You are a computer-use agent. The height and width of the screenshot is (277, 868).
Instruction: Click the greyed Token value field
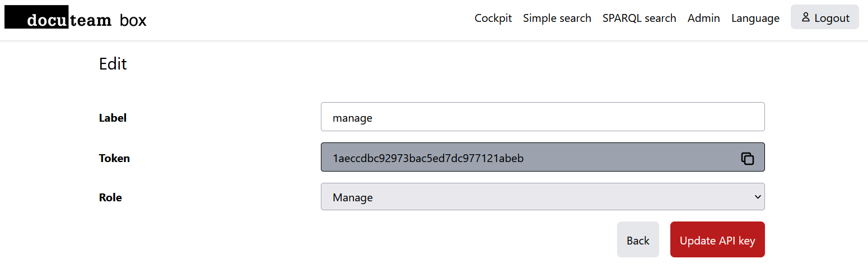[526, 158]
